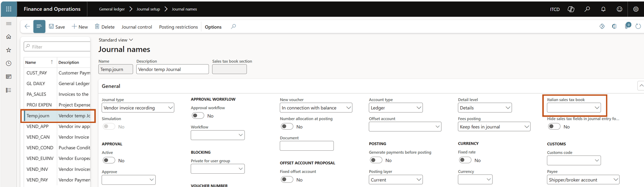Click the Delete button
Image resolution: width=644 pixels, height=187 pixels.
click(104, 27)
